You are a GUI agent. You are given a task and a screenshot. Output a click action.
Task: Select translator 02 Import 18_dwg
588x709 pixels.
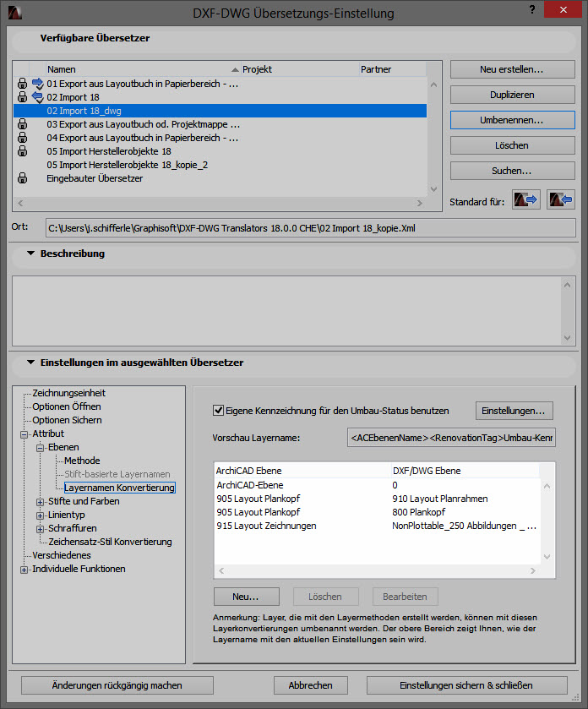(220, 111)
